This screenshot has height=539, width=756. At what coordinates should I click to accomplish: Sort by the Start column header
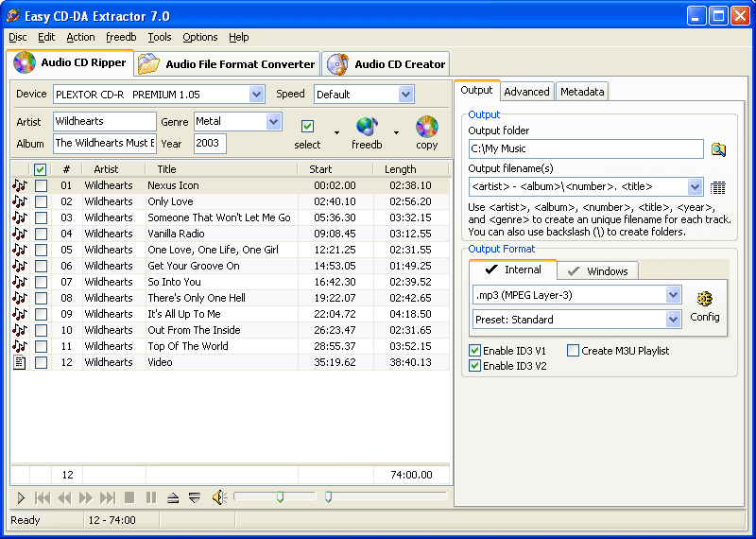335,169
